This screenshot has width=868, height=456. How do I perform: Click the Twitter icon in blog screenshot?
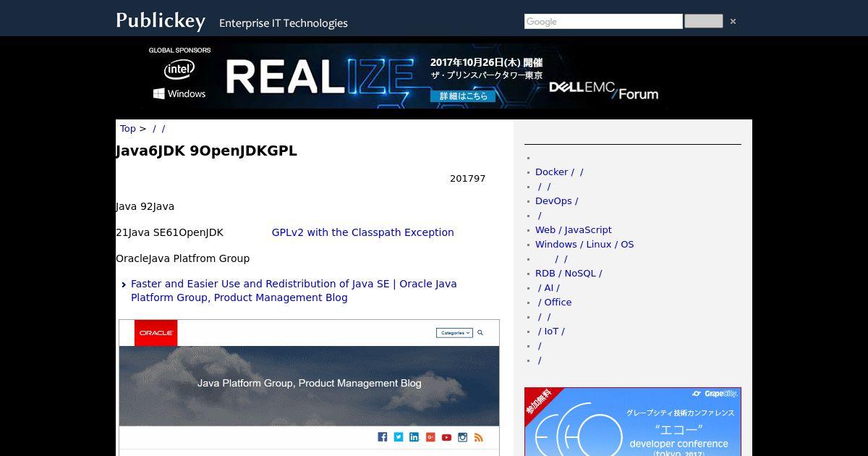click(399, 437)
